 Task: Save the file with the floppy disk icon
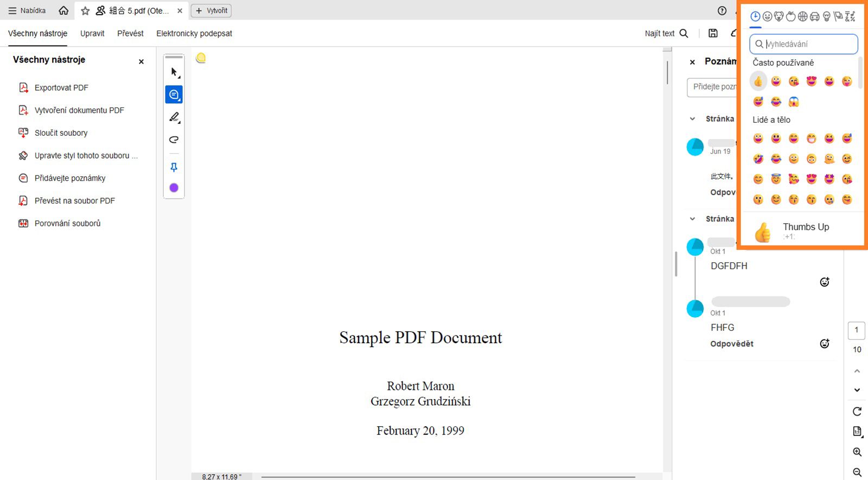[713, 33]
